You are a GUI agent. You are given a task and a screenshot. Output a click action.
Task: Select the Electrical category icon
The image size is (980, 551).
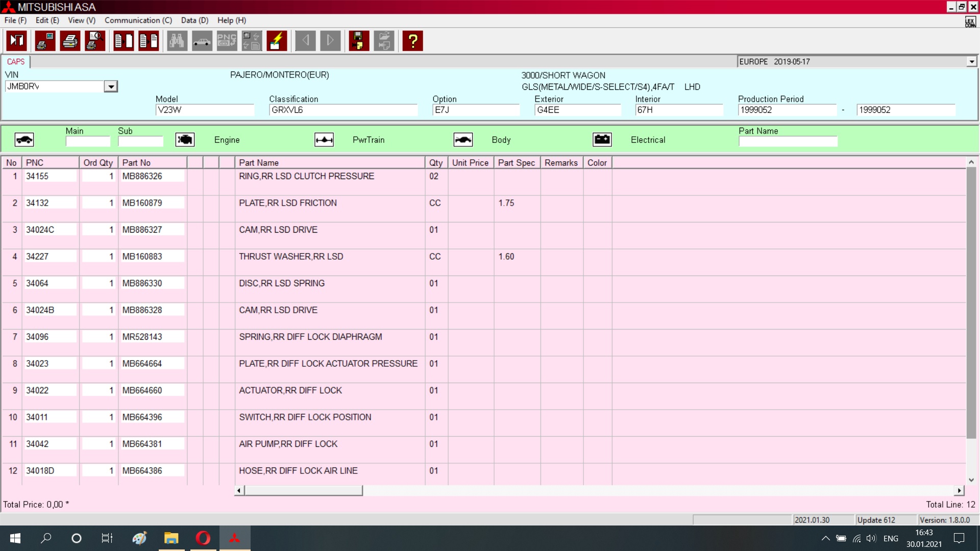point(602,140)
